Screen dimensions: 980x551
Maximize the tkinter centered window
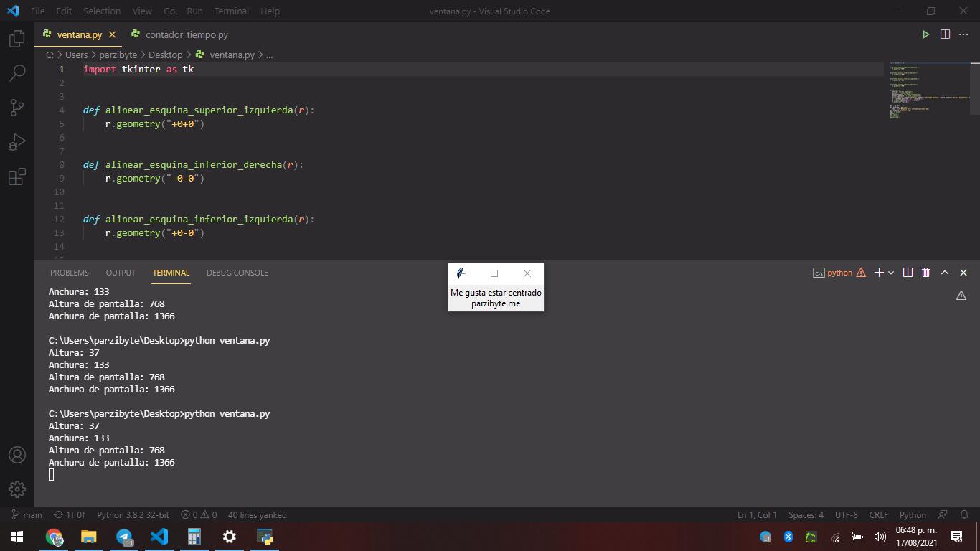(494, 273)
